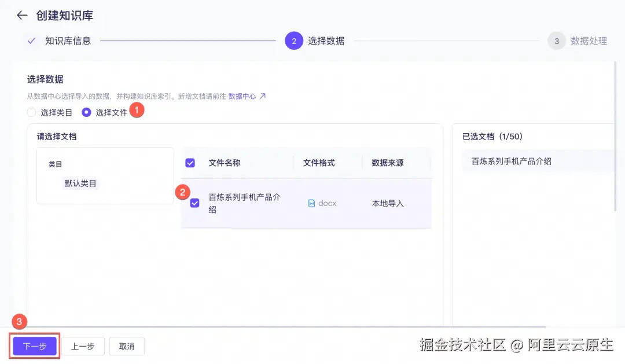This screenshot has width=625, height=364.
Task: Click the 文件名称 column header
Action: (225, 163)
